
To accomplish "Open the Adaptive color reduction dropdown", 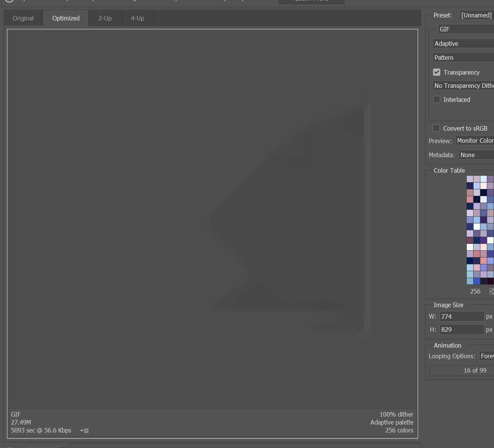I will 463,44.
